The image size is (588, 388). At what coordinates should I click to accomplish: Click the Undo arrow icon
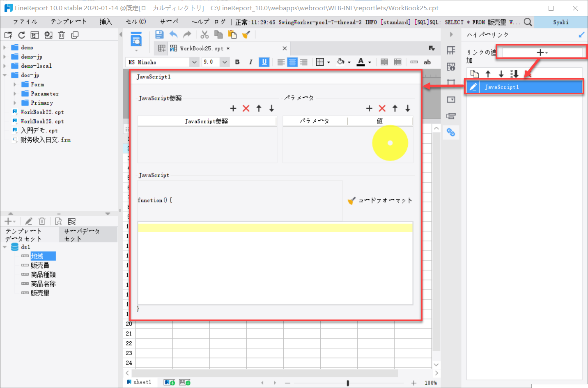pos(173,35)
